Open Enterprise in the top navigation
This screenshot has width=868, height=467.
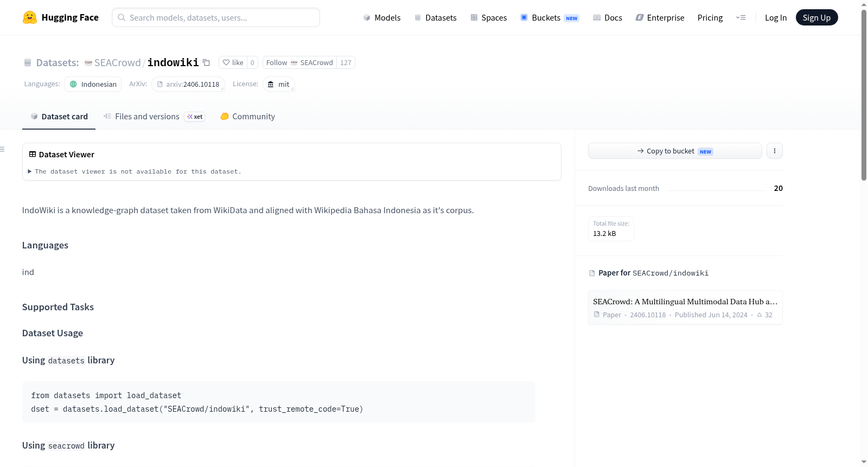(660, 17)
